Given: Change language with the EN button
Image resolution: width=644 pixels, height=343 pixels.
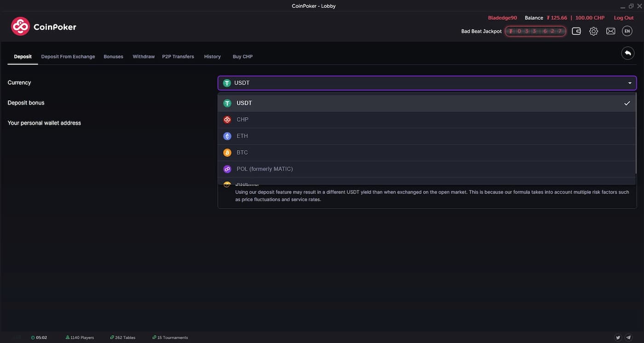Looking at the screenshot, I should pyautogui.click(x=627, y=31).
